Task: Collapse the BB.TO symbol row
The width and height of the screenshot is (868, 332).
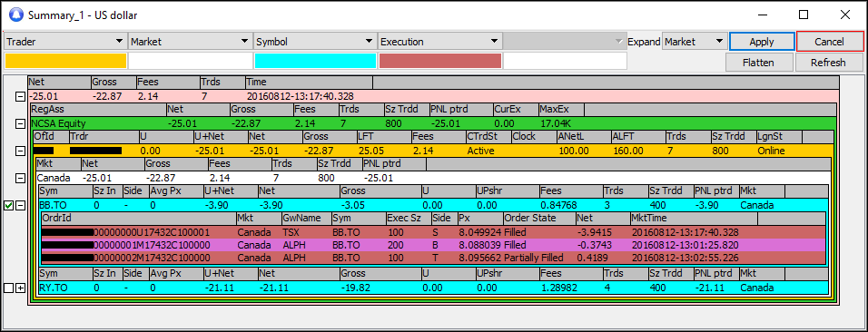Action: click(x=21, y=205)
